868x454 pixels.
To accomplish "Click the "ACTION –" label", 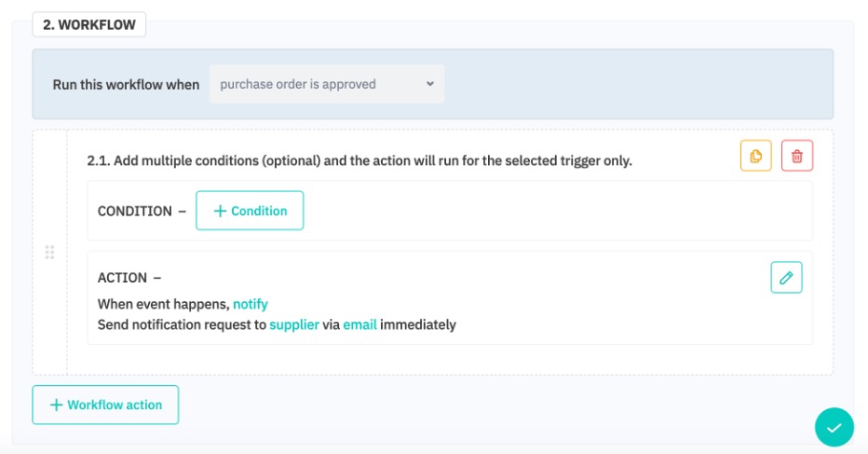I will [129, 278].
